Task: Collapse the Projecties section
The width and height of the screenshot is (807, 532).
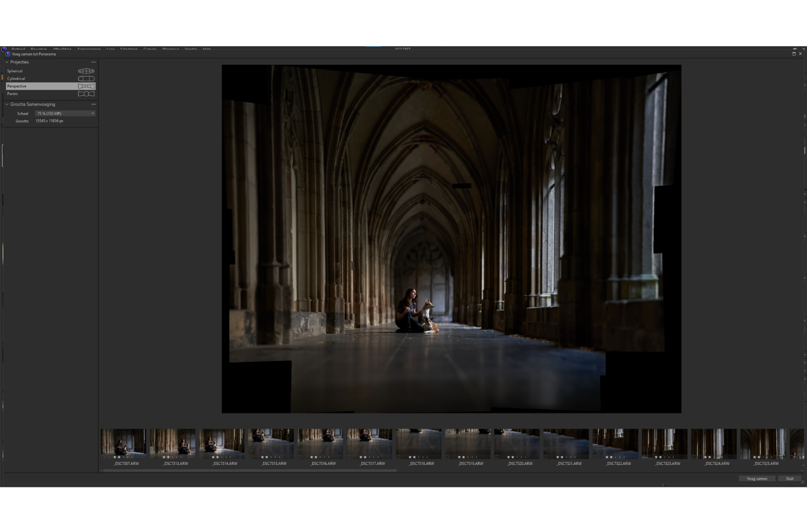Action: click(x=7, y=62)
